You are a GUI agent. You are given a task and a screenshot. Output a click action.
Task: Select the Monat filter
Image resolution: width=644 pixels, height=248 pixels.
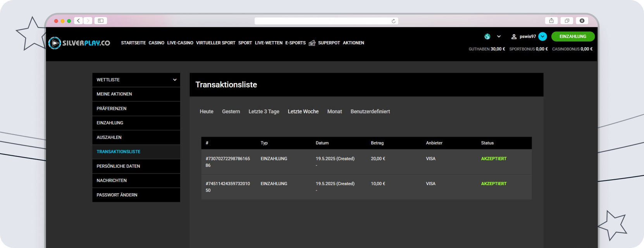(334, 111)
